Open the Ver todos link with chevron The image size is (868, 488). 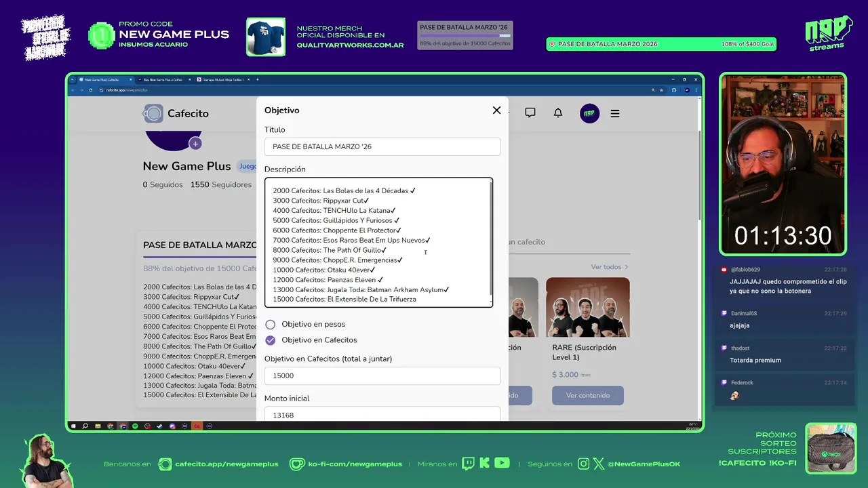coord(610,267)
